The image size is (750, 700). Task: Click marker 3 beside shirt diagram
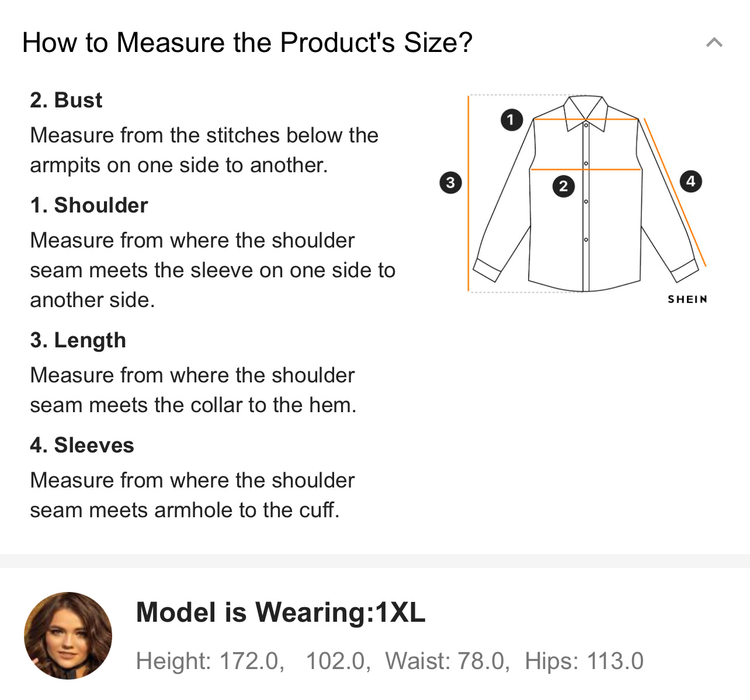450,183
